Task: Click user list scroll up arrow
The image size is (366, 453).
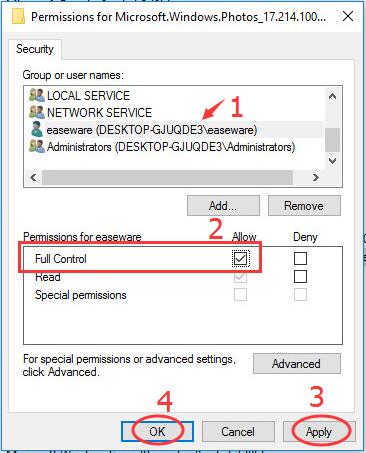Action: (x=332, y=97)
